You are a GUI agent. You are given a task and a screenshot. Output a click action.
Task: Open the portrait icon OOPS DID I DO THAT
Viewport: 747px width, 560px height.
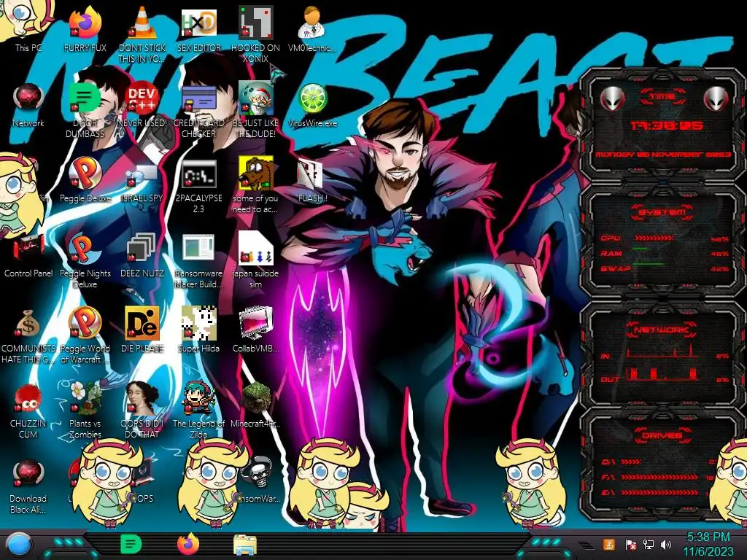[x=142, y=411]
